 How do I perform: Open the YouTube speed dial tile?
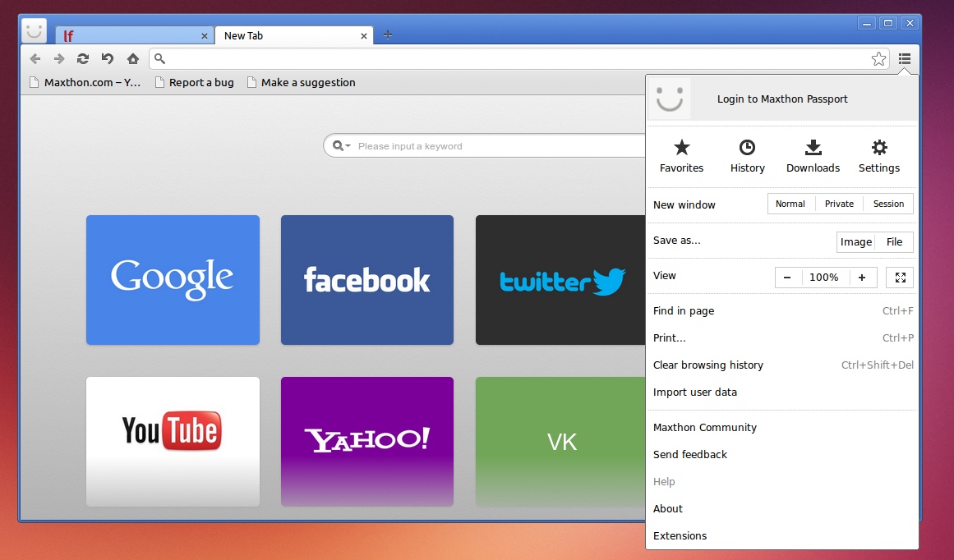173,442
